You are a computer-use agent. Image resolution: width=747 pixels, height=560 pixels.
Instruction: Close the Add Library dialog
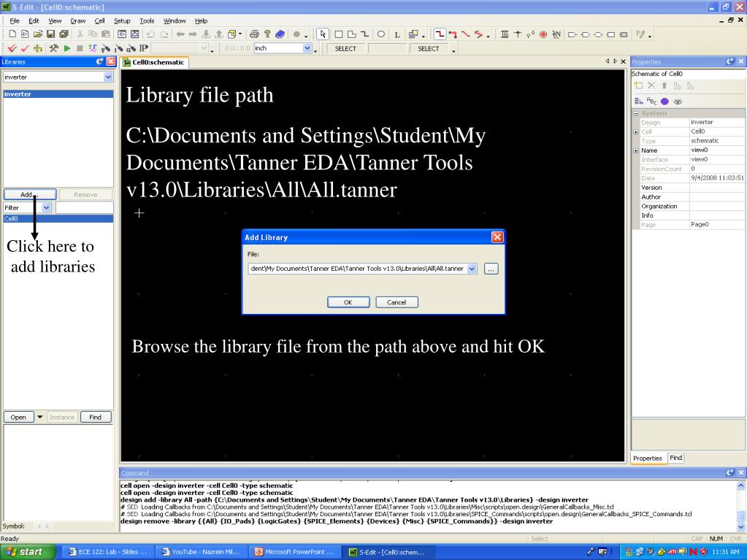pyautogui.click(x=497, y=237)
